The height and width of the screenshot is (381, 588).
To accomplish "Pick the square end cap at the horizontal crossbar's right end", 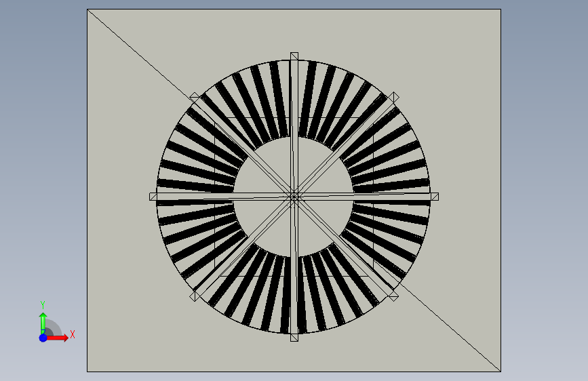I will coord(435,197).
